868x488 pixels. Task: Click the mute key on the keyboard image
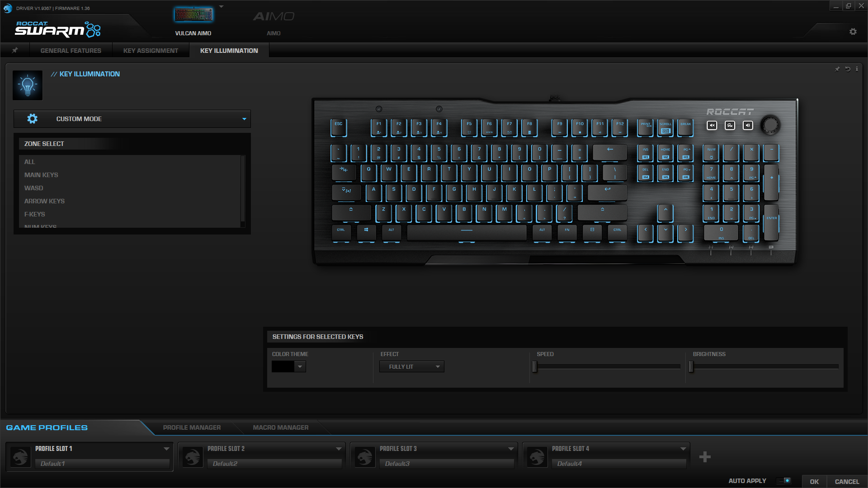click(x=712, y=126)
